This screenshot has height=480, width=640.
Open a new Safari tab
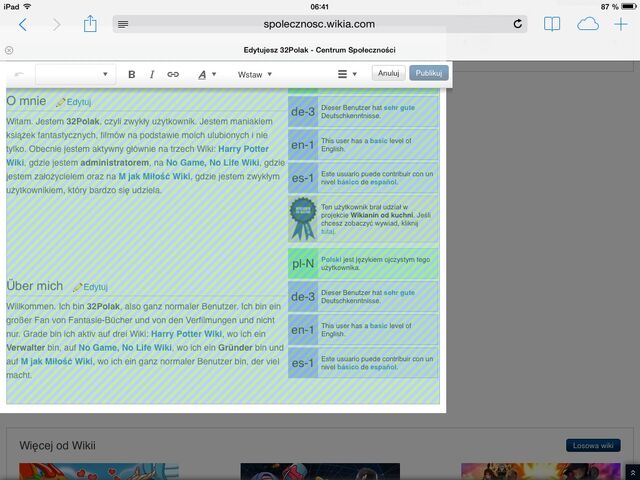621,24
